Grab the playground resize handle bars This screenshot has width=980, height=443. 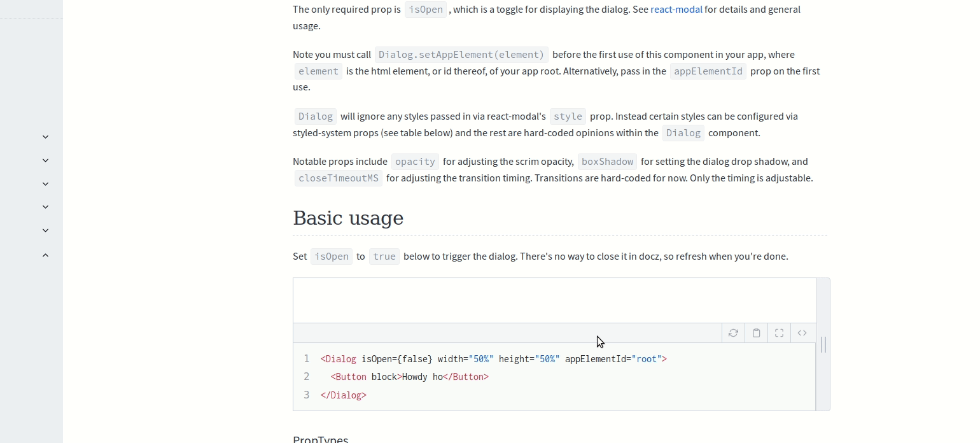click(x=823, y=344)
